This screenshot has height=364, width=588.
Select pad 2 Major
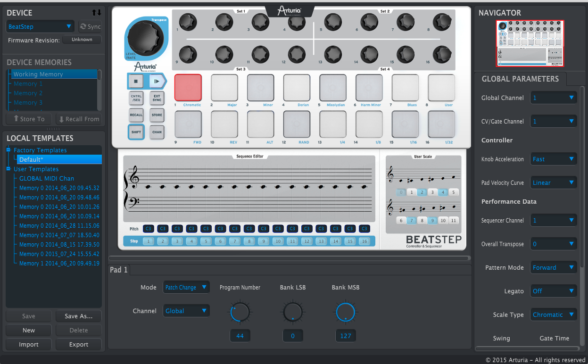point(224,88)
